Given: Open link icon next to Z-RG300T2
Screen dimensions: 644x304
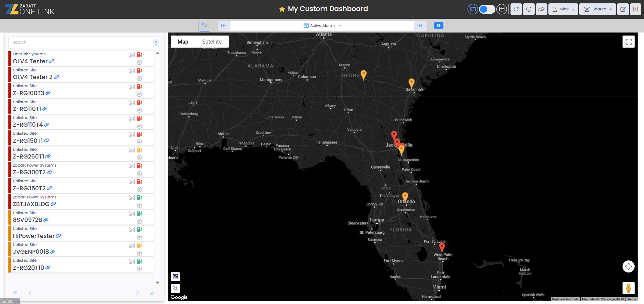Looking at the screenshot, I should (49, 172).
